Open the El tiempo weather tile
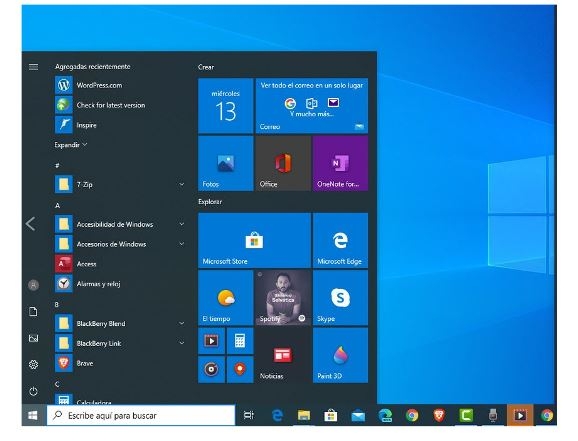Image resolution: width=578 pixels, height=441 pixels. tap(226, 298)
